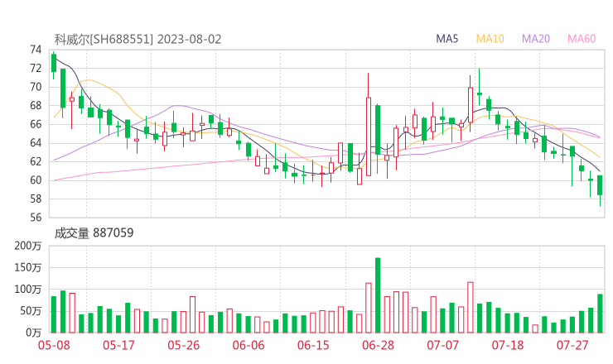This screenshot has height=364, width=613.
Task: Click the 100万 volume axis label
Action: [x=28, y=290]
